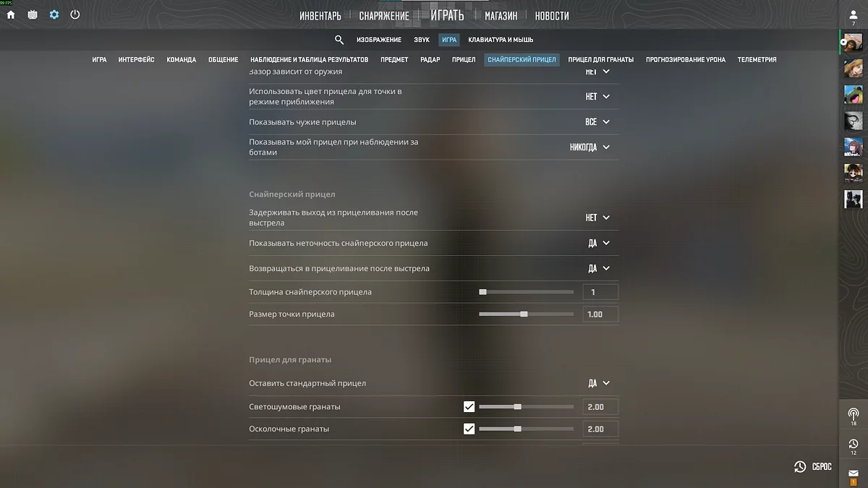Adjust Осколочные гранаты slider
Screen dimensions: 868x488
click(x=527, y=429)
